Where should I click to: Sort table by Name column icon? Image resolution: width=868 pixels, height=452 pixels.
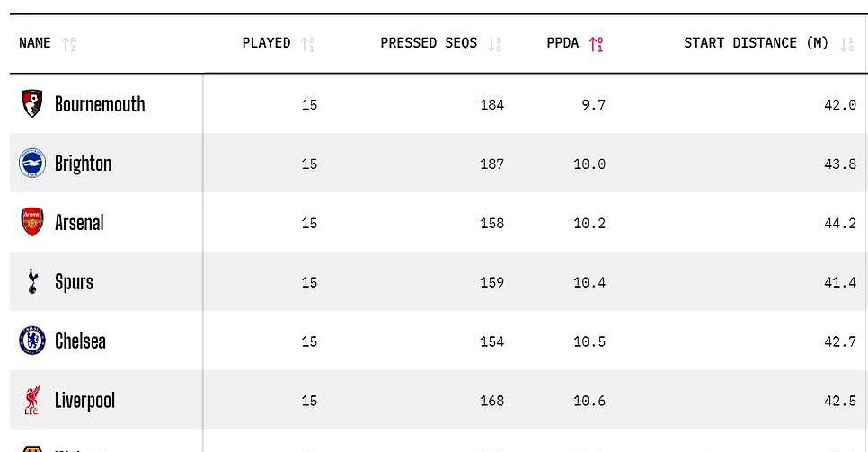tap(69, 44)
